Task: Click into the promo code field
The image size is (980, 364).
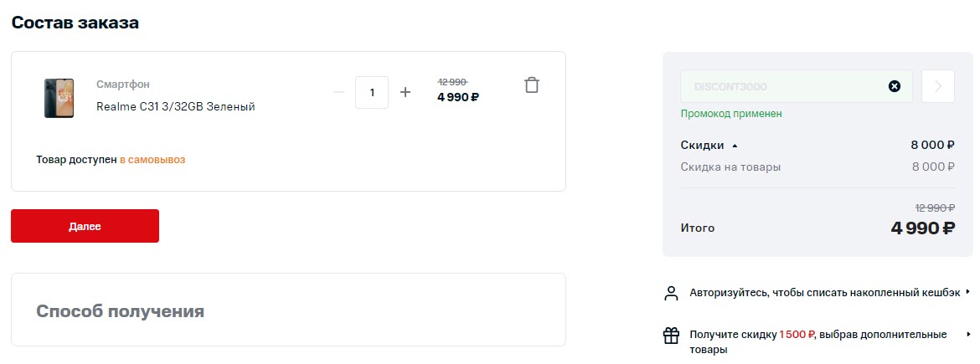Action: (x=779, y=86)
